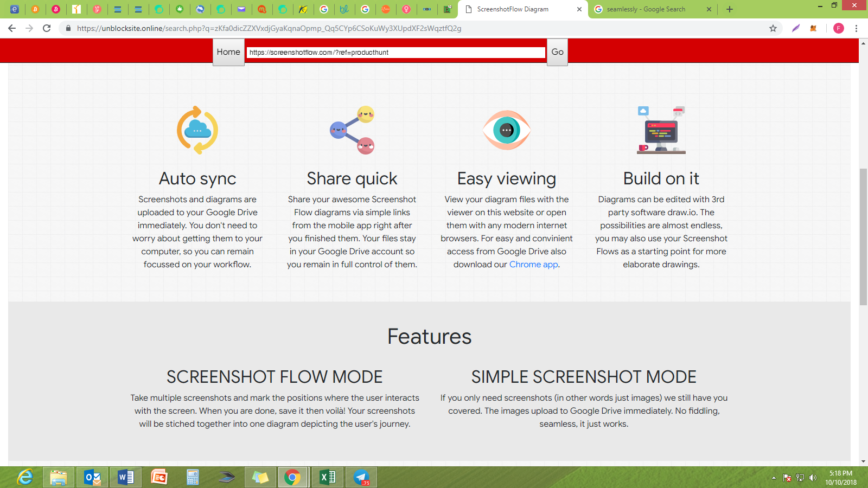The height and width of the screenshot is (488, 868).
Task: Click the Share quick icon
Action: point(352,130)
